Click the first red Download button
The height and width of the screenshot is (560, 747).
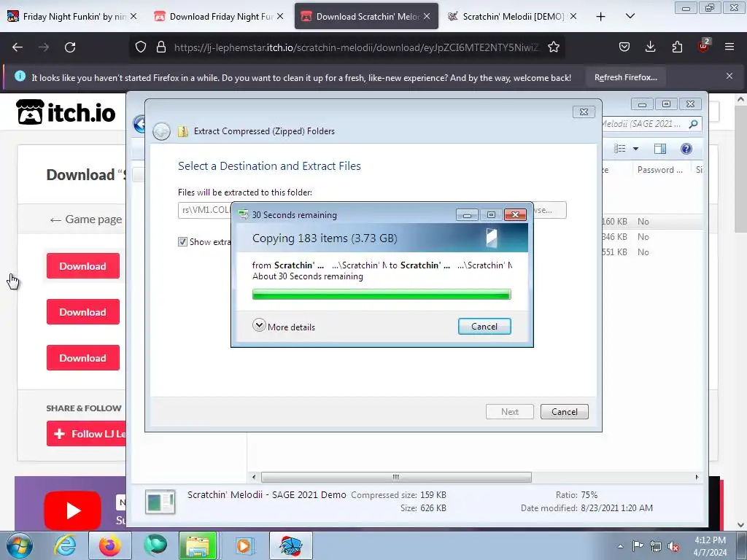pyautogui.click(x=83, y=265)
